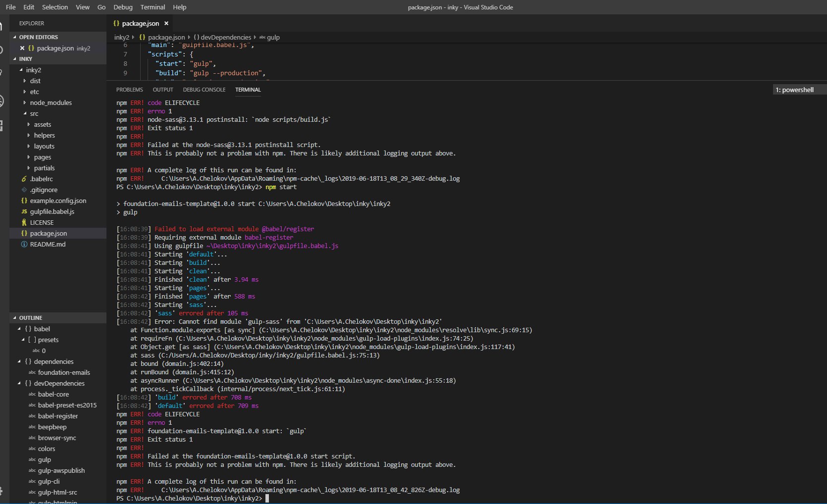
Task: Click the string icon beside 'gulp-awspublish'
Action: coord(32,470)
